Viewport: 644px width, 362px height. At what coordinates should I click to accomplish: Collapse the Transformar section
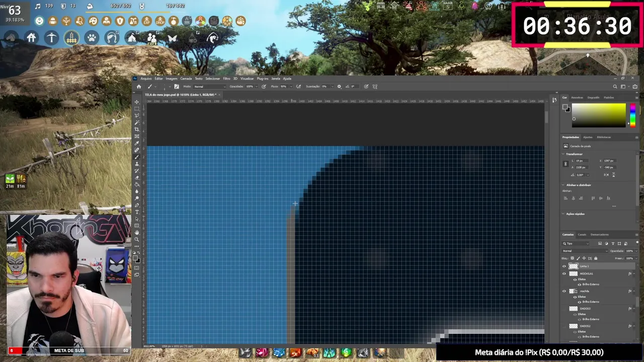pyautogui.click(x=563, y=154)
